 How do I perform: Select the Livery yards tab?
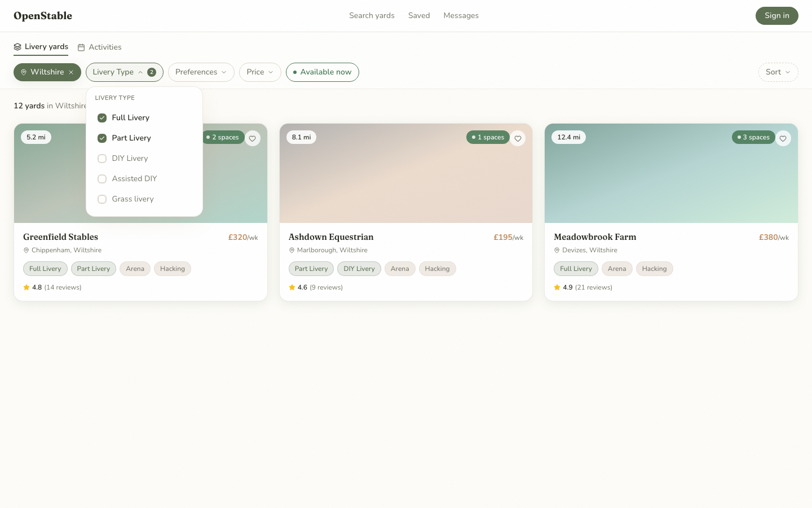pos(41,47)
